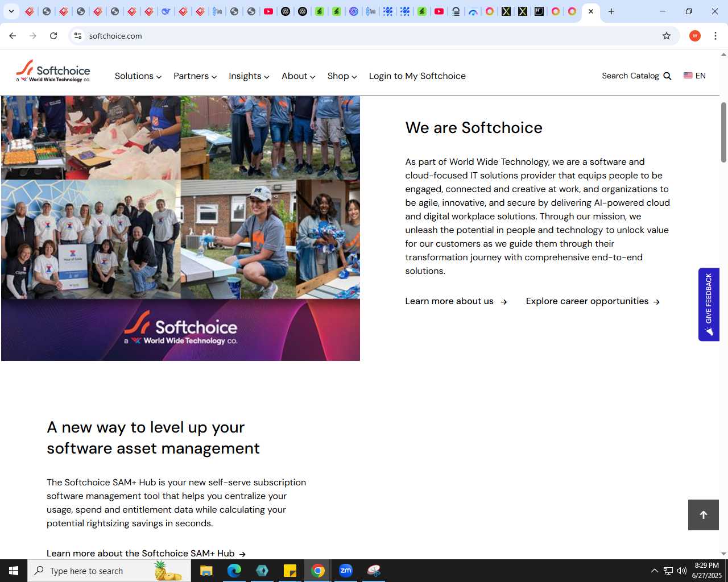
Task: View site information icon in address bar
Action: (x=78, y=36)
